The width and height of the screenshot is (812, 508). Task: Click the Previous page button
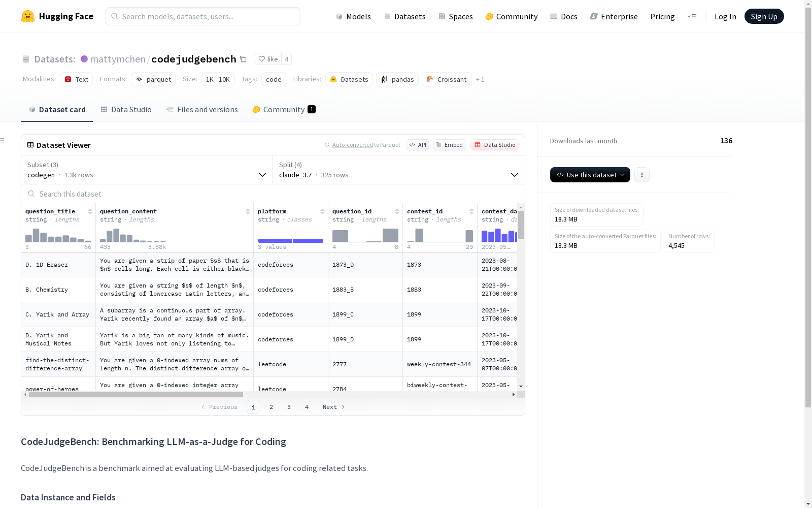219,407
